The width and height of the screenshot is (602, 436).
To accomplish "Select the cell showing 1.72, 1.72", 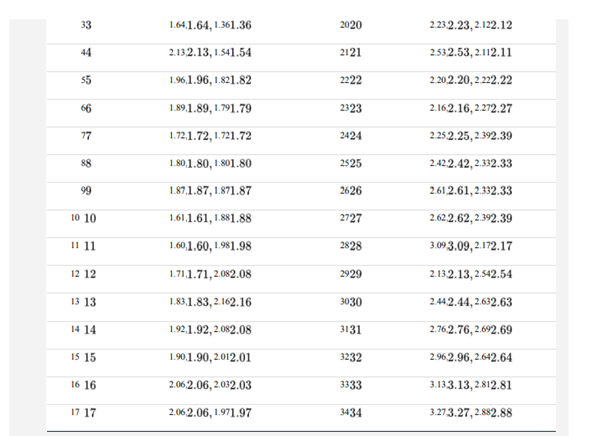I will [210, 133].
